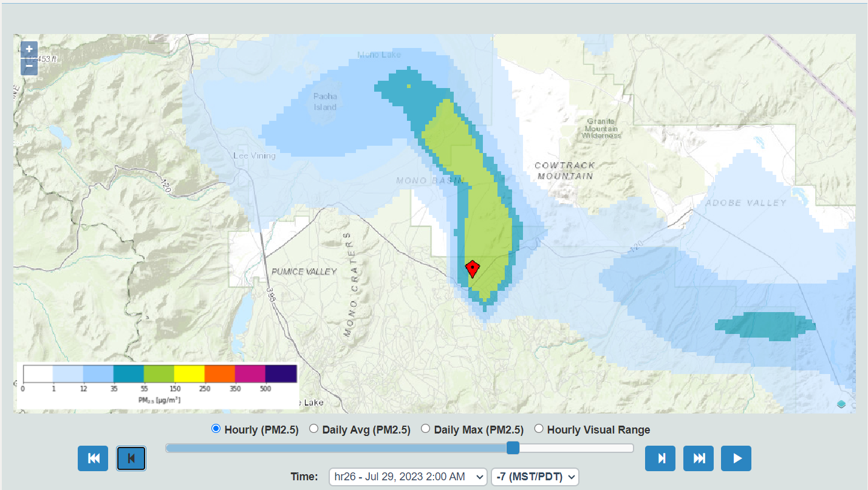Viewport: 868px width, 490px height.
Task: Zoom out on the map
Action: (29, 66)
